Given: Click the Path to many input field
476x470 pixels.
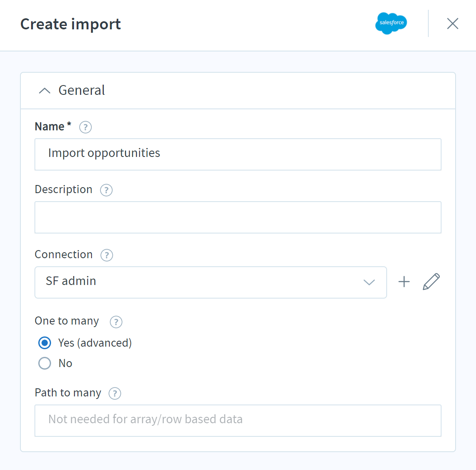Looking at the screenshot, I should [238, 421].
